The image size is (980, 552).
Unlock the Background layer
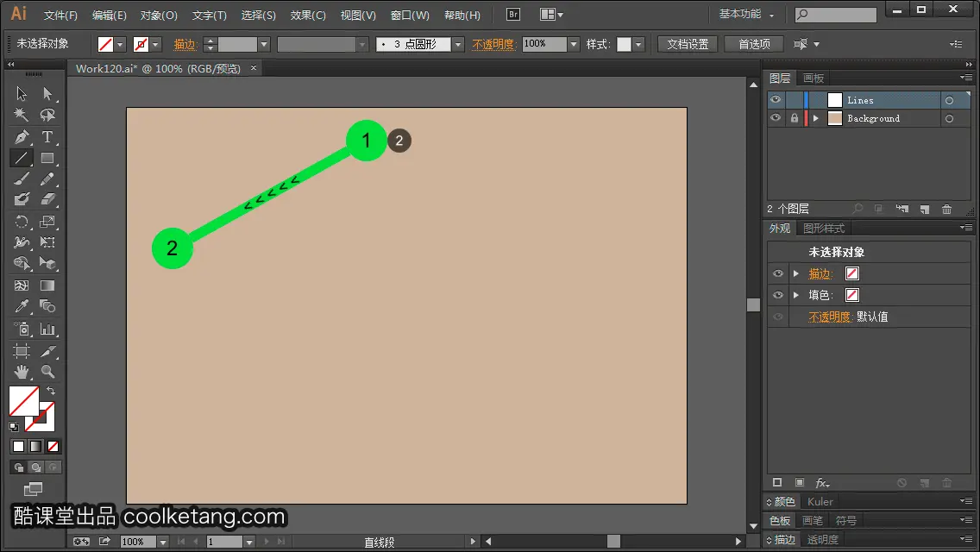[x=794, y=118]
